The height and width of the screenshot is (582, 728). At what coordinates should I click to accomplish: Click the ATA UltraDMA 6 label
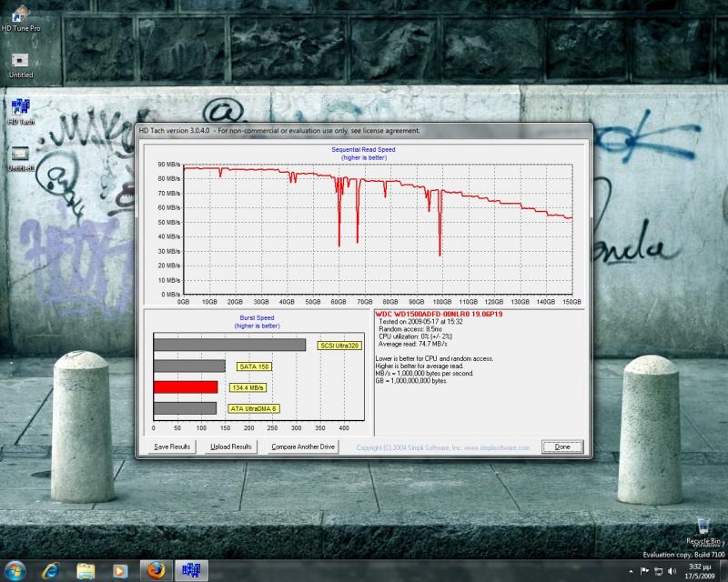[253, 409]
